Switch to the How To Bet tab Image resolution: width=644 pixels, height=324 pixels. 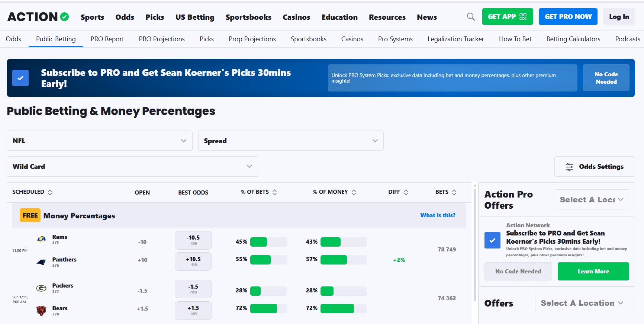515,39
